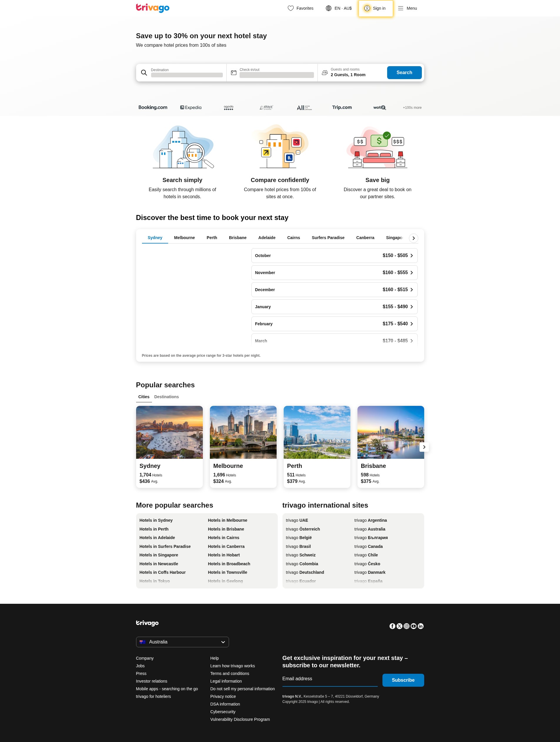Click the trivago logo in header

coord(153,8)
